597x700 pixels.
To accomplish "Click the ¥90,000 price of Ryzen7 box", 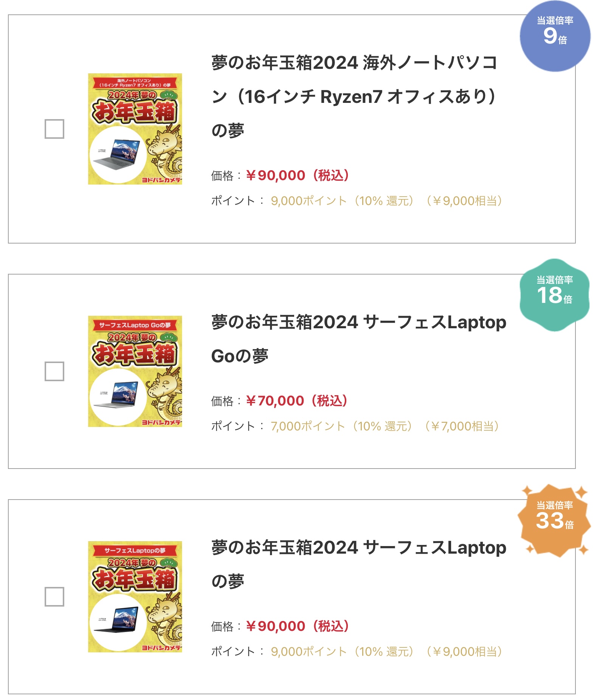I will [x=298, y=175].
